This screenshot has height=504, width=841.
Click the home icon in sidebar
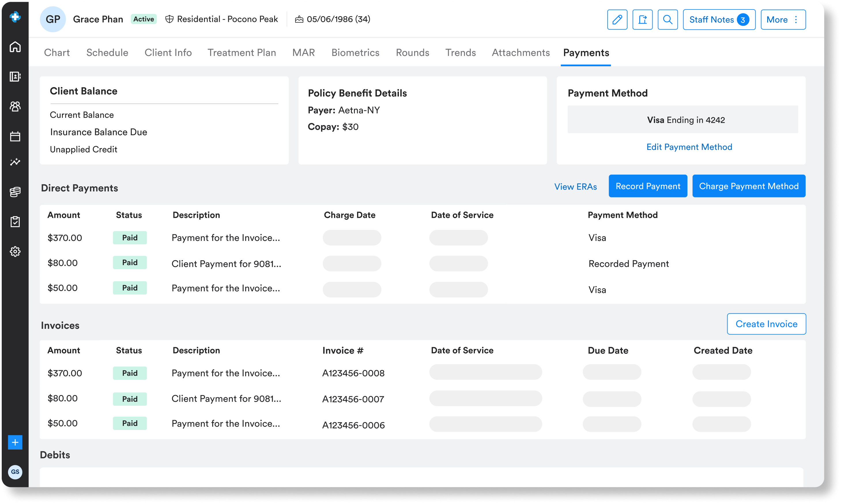pyautogui.click(x=15, y=47)
